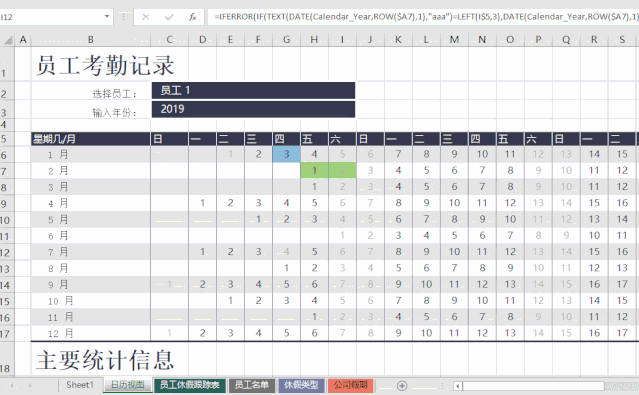Screen dimensions: 639x395
Task: Select cell with 17 in 12 月 row, column S
Action: 622,333
